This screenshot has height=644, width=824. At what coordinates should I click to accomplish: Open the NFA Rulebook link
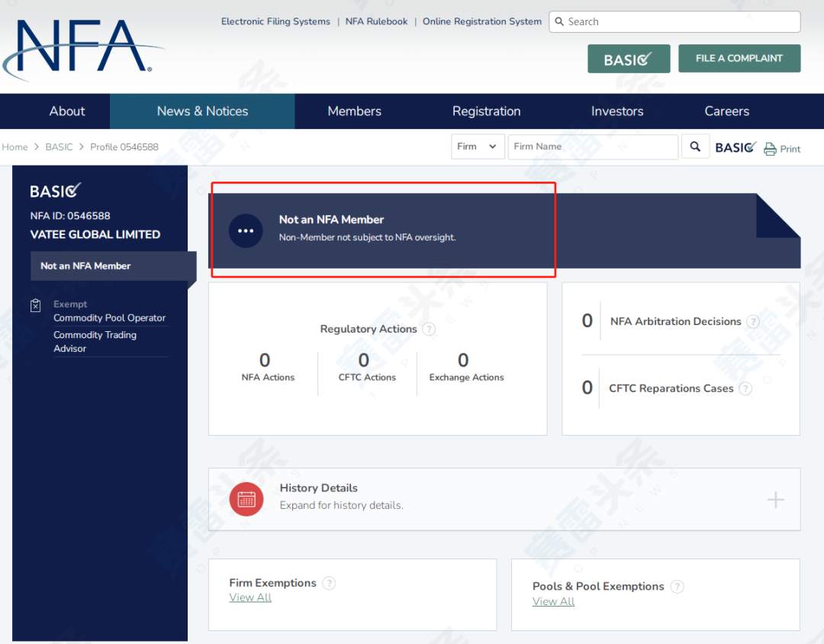tap(376, 21)
